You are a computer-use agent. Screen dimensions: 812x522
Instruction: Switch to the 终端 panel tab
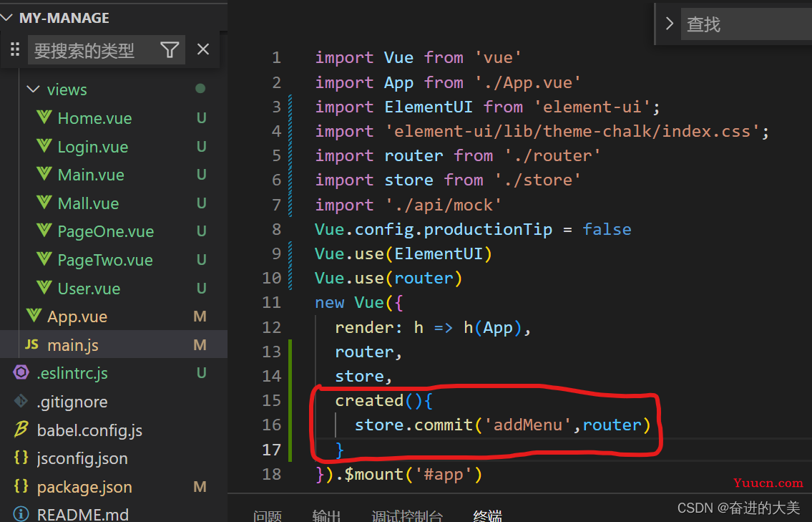click(487, 516)
